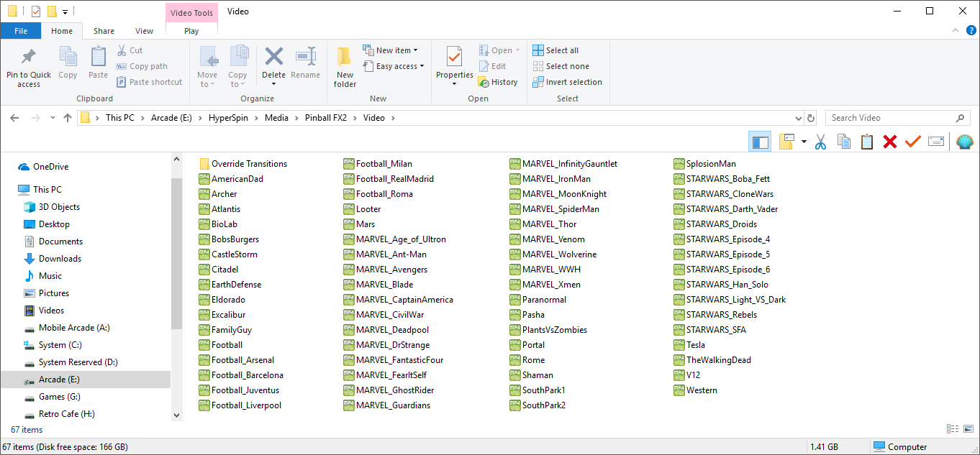Select the MARVEL_Deadpool video file

coord(392,330)
